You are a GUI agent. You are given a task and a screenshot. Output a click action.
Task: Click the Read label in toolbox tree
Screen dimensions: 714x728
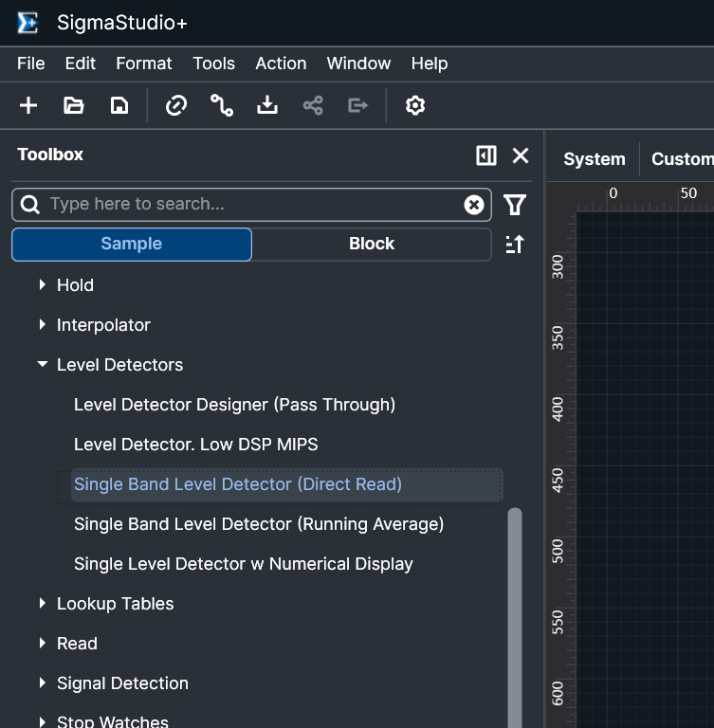pyautogui.click(x=77, y=644)
